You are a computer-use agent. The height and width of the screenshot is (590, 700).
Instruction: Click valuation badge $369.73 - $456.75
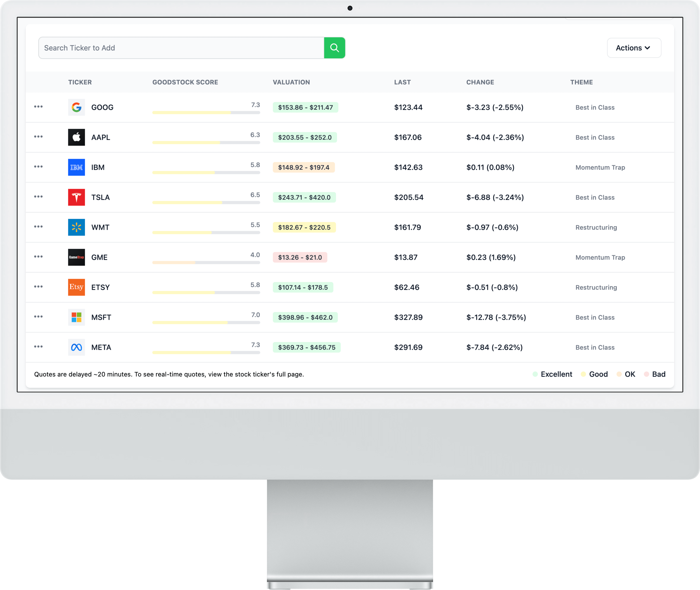click(307, 347)
